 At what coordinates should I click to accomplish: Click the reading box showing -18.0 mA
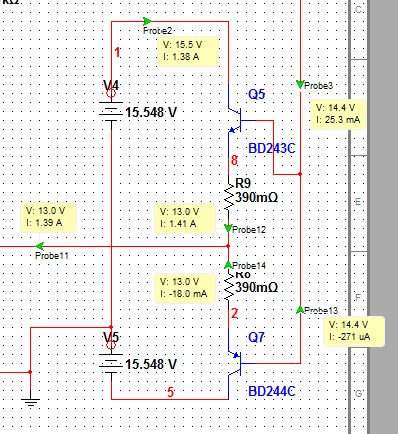click(185, 288)
